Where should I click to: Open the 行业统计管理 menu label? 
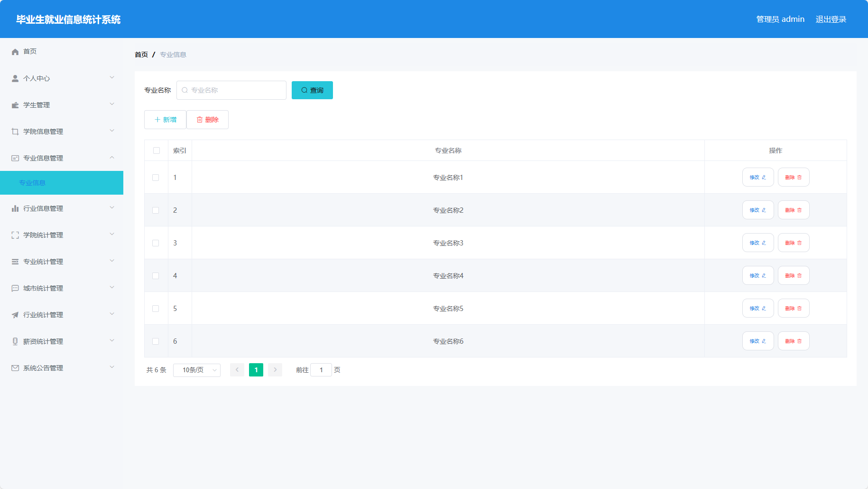(43, 315)
